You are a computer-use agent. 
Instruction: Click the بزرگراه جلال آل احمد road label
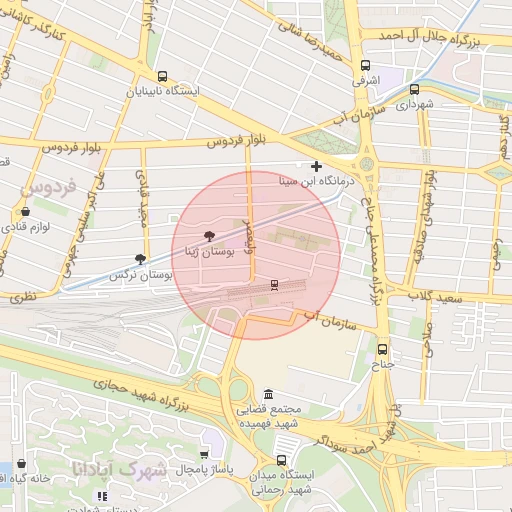(429, 38)
